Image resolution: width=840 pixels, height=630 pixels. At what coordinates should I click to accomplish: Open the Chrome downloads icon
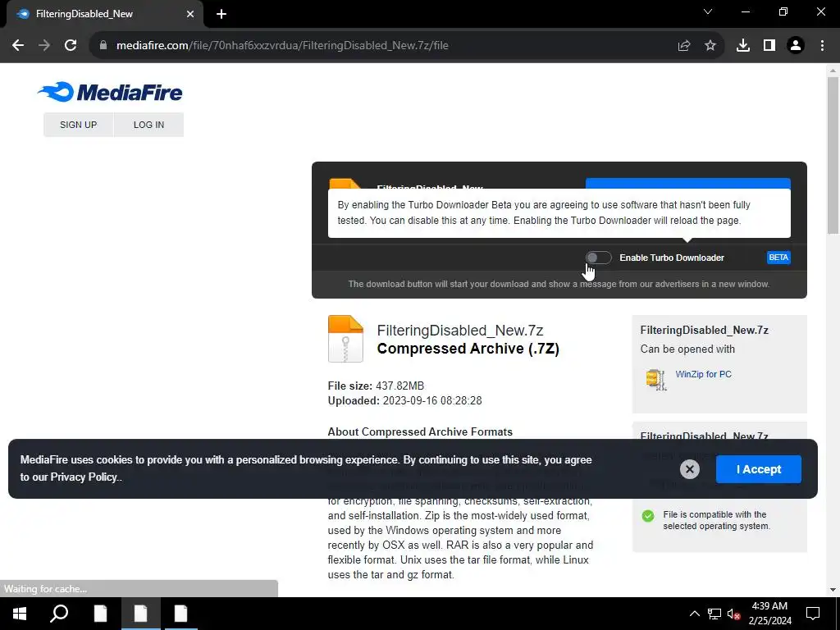(x=743, y=46)
